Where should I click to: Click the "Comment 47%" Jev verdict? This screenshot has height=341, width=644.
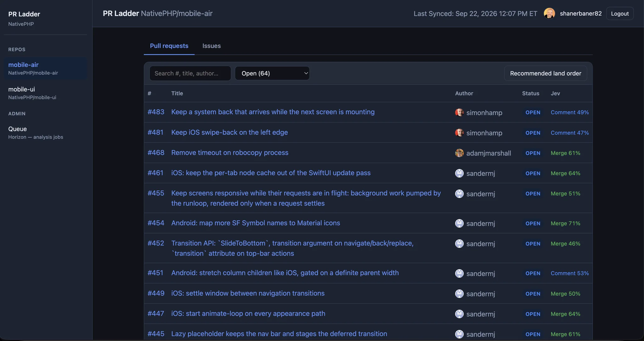[570, 133]
